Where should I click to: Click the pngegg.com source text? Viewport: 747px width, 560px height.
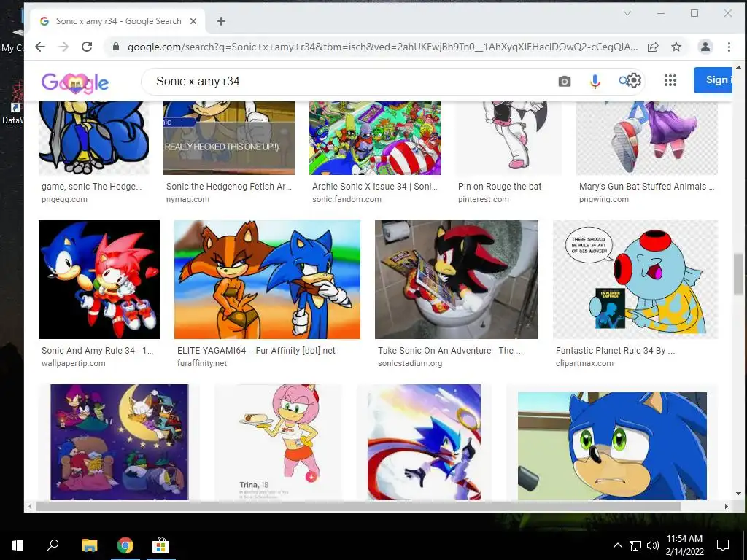pyautogui.click(x=64, y=200)
